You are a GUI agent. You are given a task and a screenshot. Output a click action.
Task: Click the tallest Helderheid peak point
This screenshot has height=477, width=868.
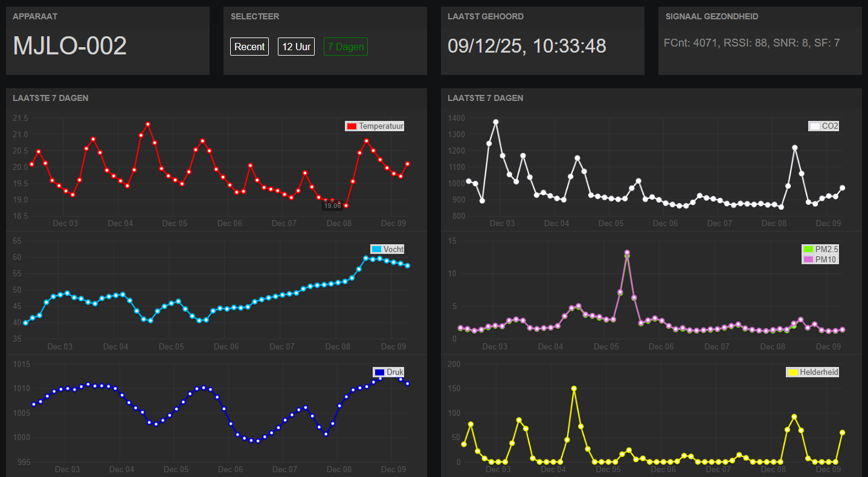point(574,389)
